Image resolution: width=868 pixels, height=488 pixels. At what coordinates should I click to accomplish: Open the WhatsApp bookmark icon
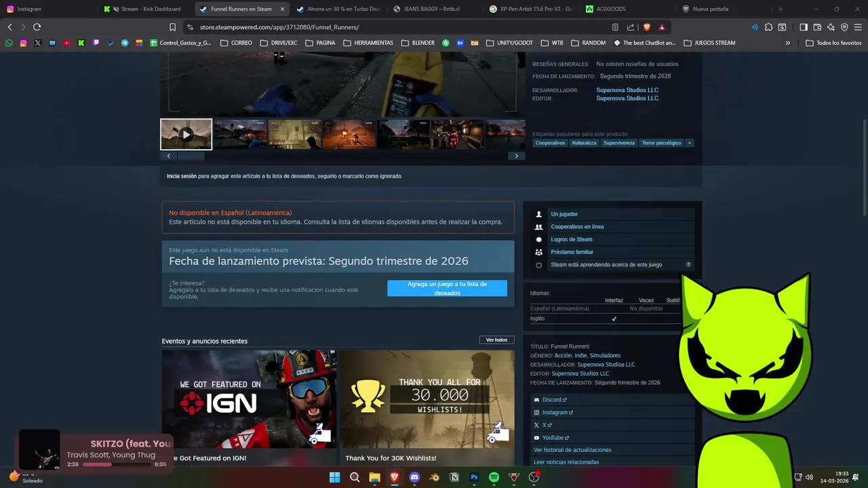9,43
